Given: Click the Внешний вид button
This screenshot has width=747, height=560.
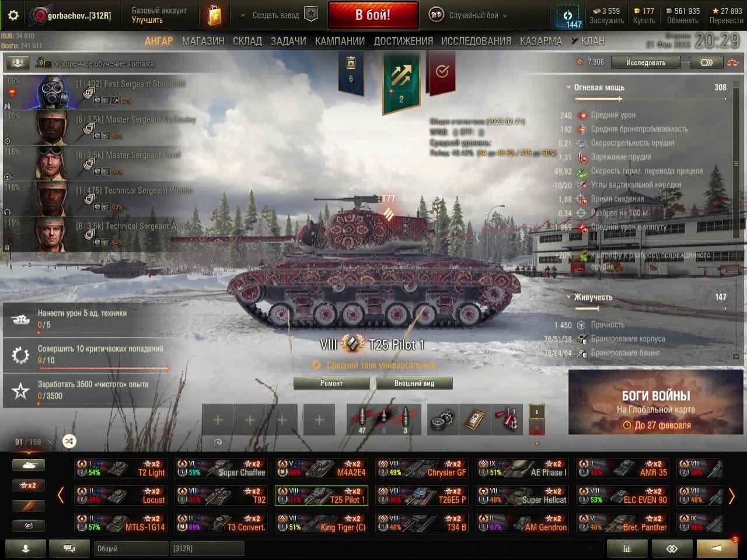Looking at the screenshot, I should [414, 383].
